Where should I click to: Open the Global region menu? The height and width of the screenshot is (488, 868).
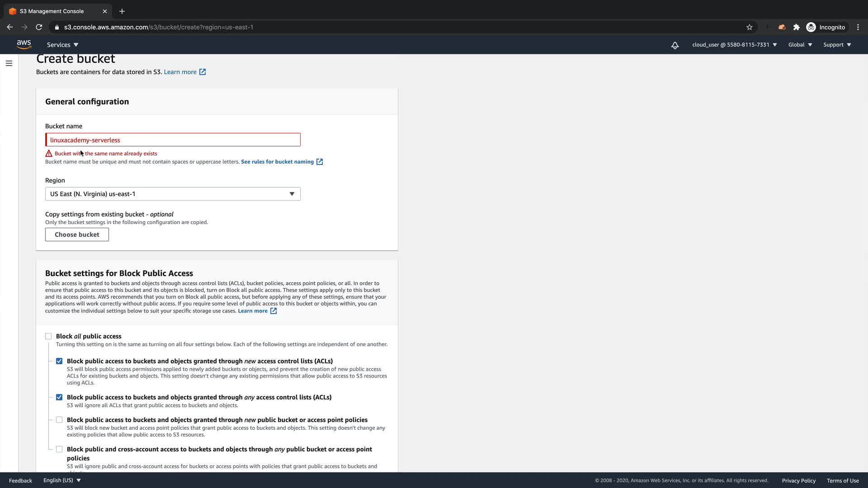pos(800,45)
